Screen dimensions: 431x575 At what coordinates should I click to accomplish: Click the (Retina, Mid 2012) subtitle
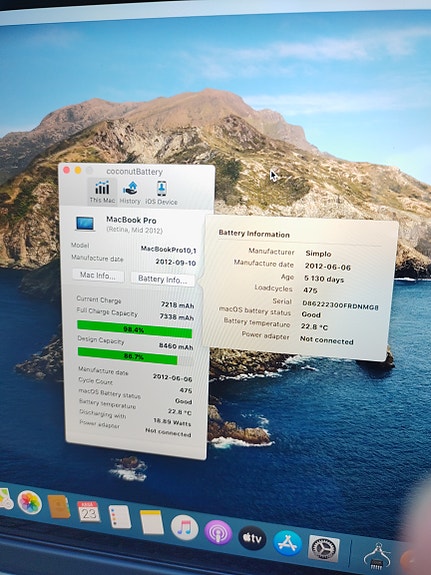tap(134, 230)
